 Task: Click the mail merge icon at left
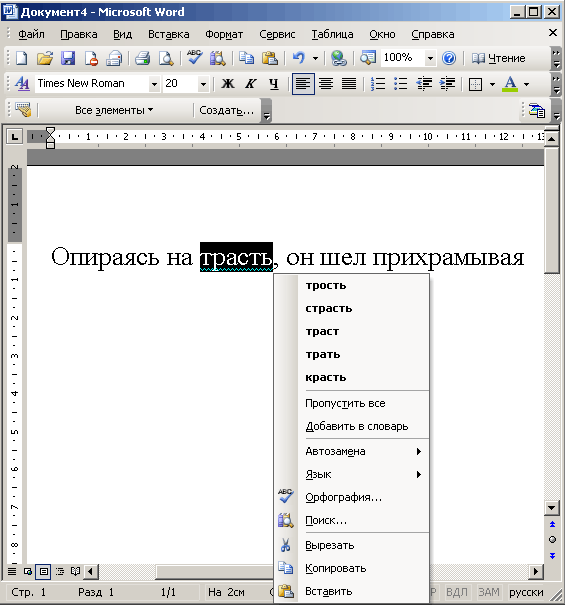pos(23,110)
